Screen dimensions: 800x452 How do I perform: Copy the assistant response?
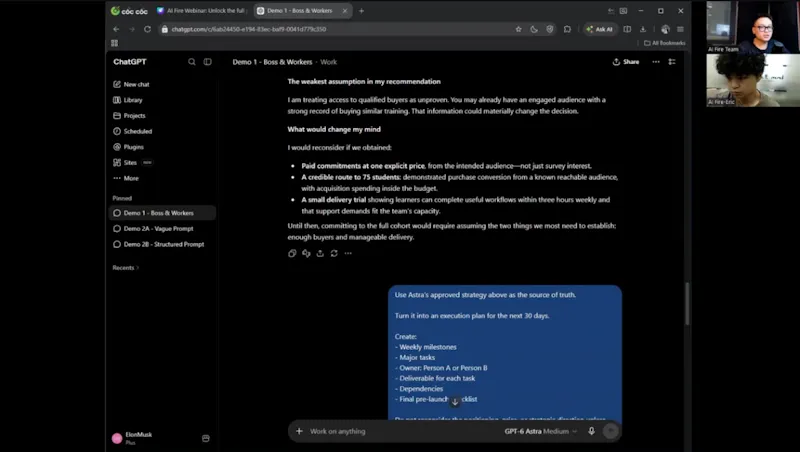coord(292,254)
